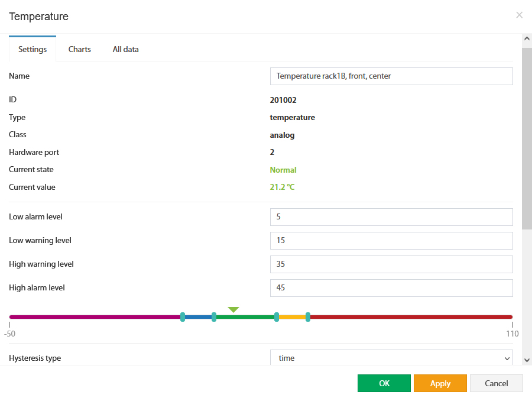The image size is (532, 401).
Task: Focus the High warning level field
Action: [391, 264]
